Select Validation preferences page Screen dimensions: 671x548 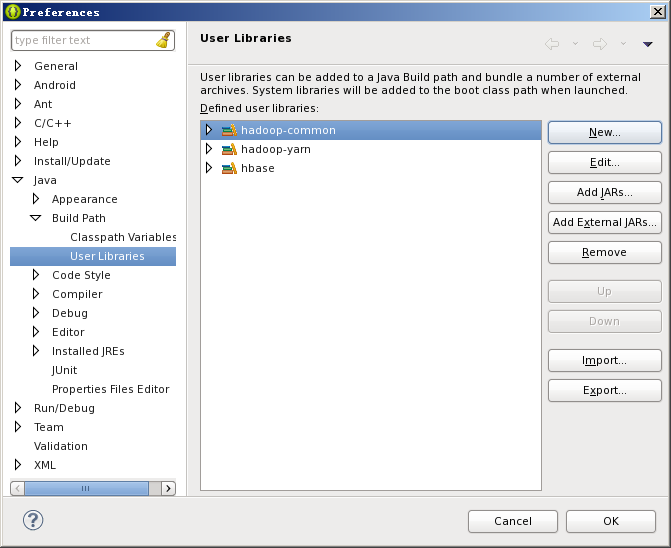(61, 446)
